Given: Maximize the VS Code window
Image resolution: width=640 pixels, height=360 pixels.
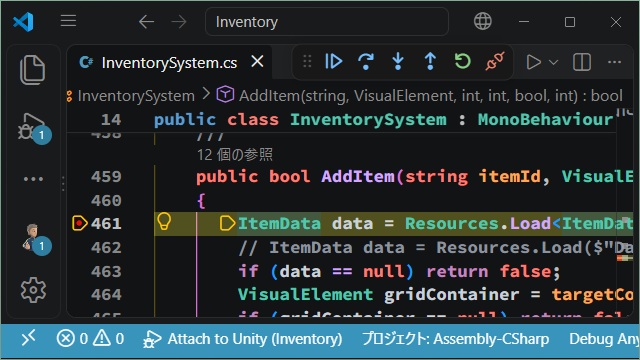Looking at the screenshot, I should pyautogui.click(x=570, y=22).
